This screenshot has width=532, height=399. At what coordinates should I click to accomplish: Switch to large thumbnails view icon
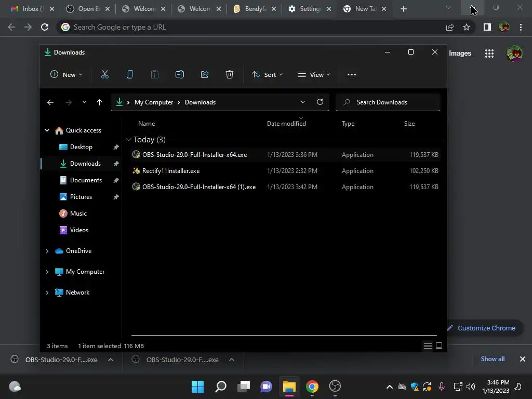click(x=439, y=345)
